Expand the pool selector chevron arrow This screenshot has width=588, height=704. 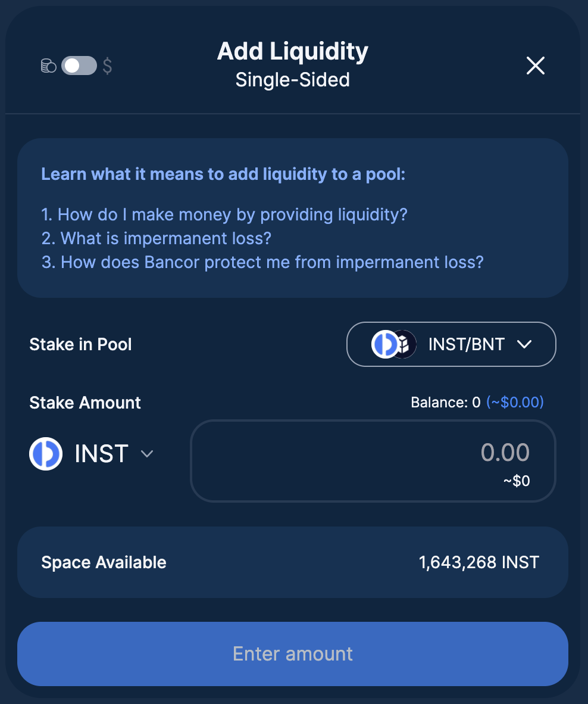524,344
